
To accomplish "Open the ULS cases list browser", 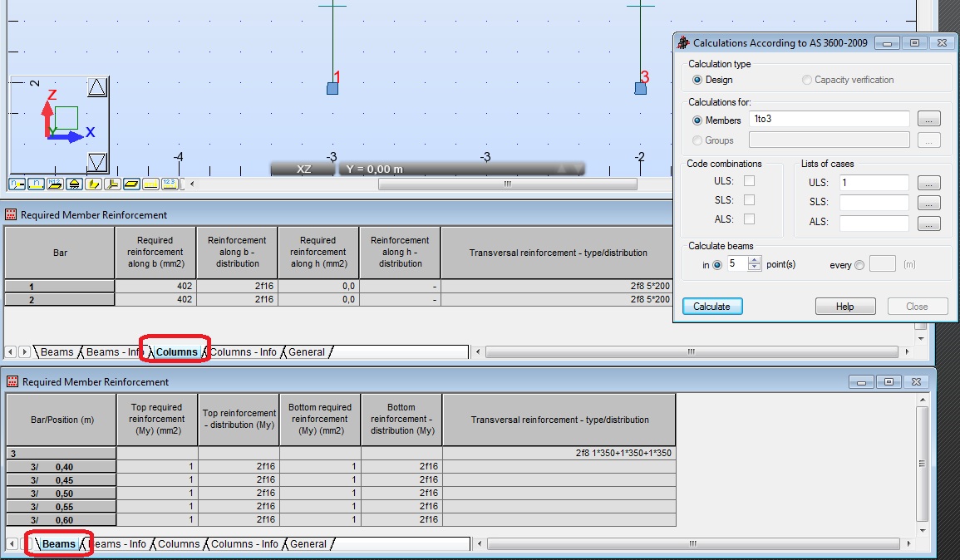I will coord(929,183).
